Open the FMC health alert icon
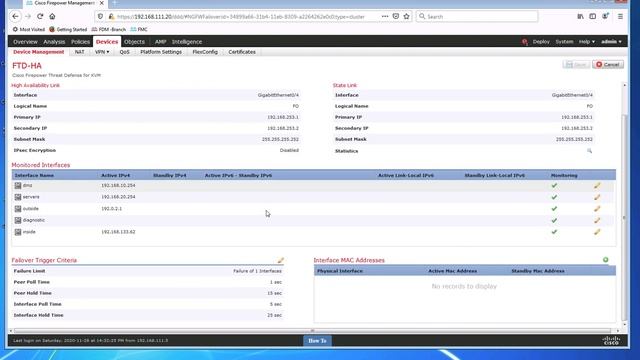This screenshot has width=640, height=360. [524, 42]
